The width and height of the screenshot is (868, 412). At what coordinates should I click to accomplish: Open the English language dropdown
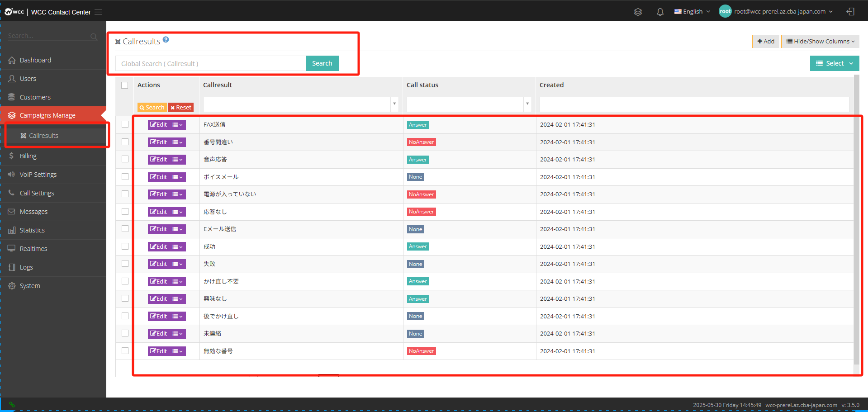click(x=692, y=12)
